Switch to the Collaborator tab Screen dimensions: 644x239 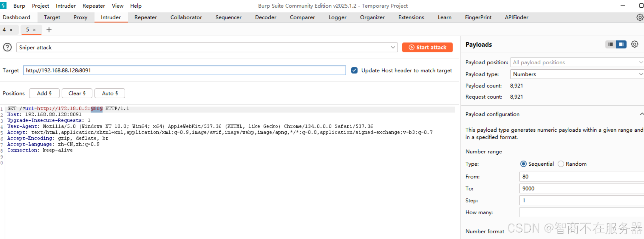[x=186, y=17]
